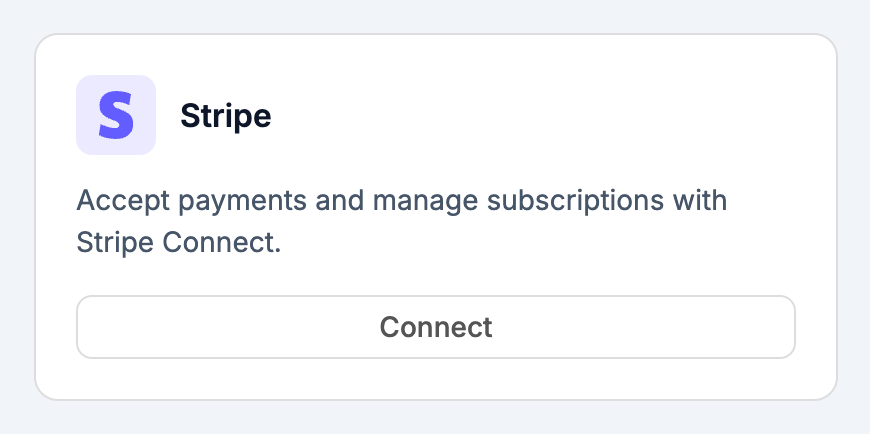Connect the Stripe integration

(435, 327)
